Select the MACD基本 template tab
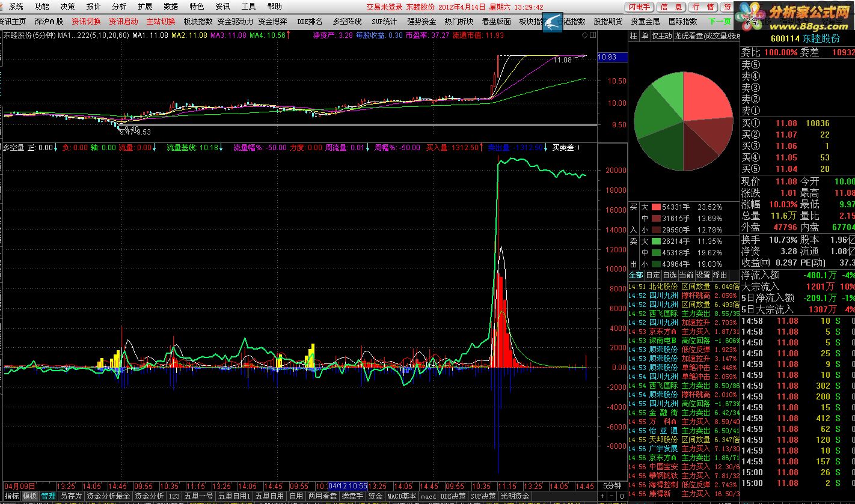The height and width of the screenshot is (504, 855). click(401, 496)
